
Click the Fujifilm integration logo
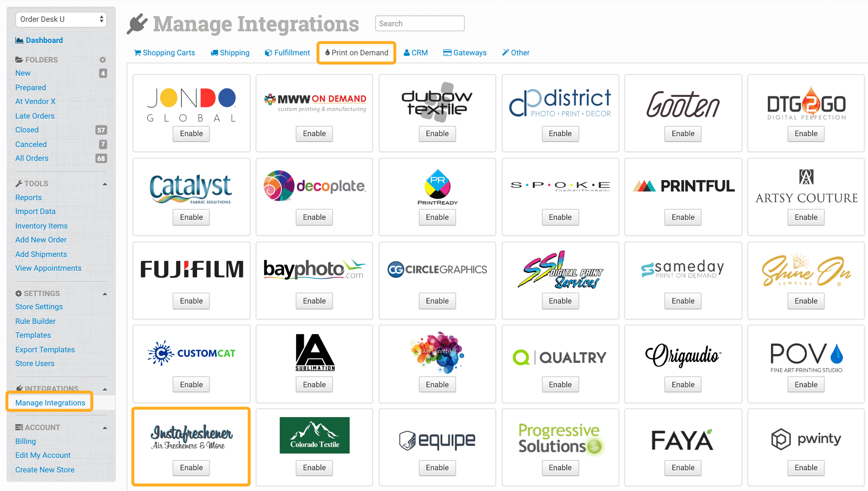(191, 269)
